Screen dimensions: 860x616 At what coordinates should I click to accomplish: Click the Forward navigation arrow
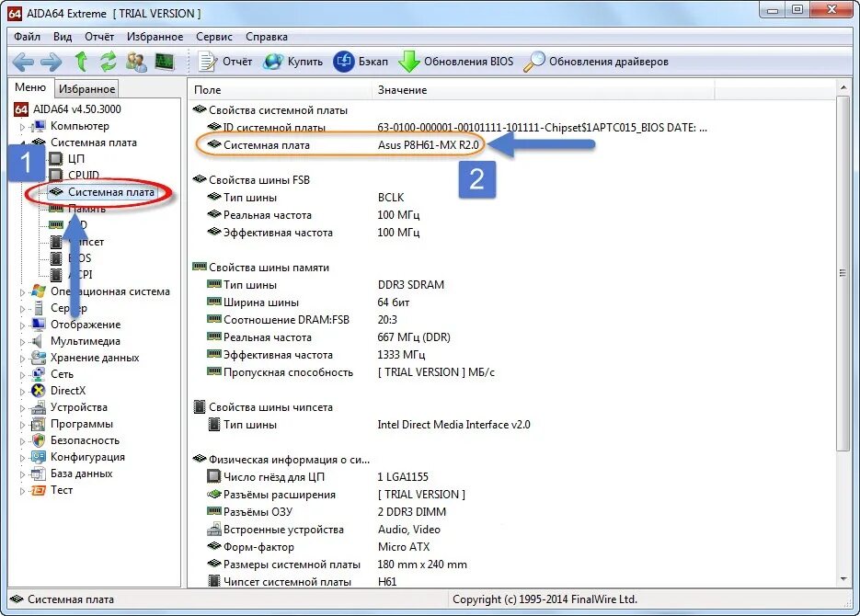point(51,62)
